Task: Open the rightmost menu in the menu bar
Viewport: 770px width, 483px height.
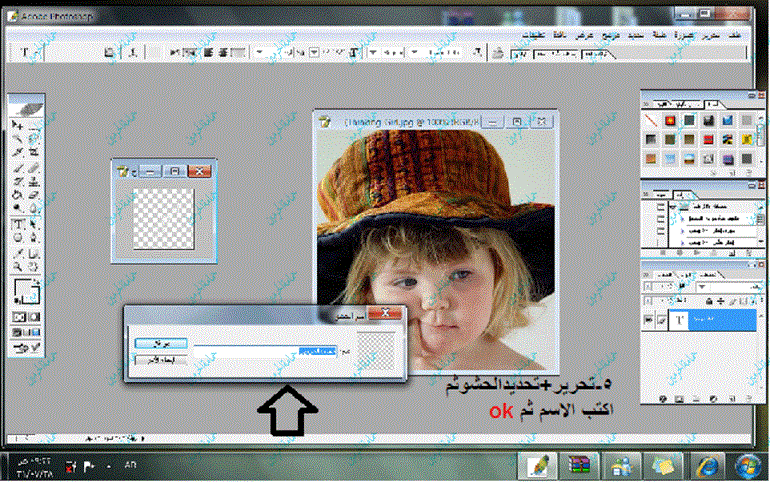Action: coord(737,34)
